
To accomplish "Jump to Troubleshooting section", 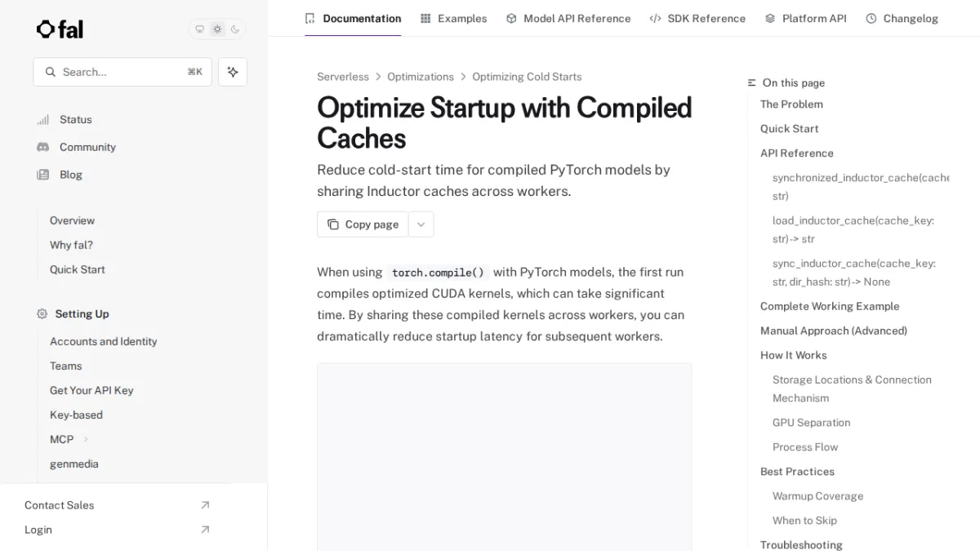I will [x=801, y=544].
